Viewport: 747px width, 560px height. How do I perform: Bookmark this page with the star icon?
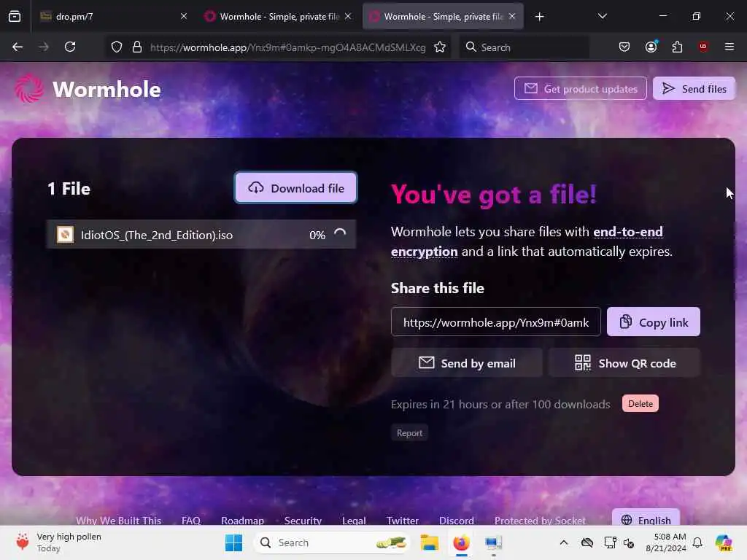coord(440,47)
